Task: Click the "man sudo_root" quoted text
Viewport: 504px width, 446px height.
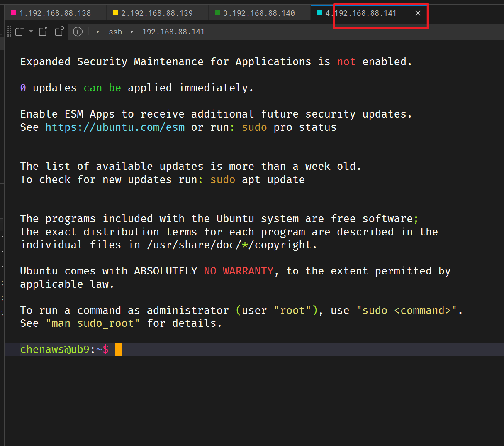Action: pyautogui.click(x=93, y=323)
